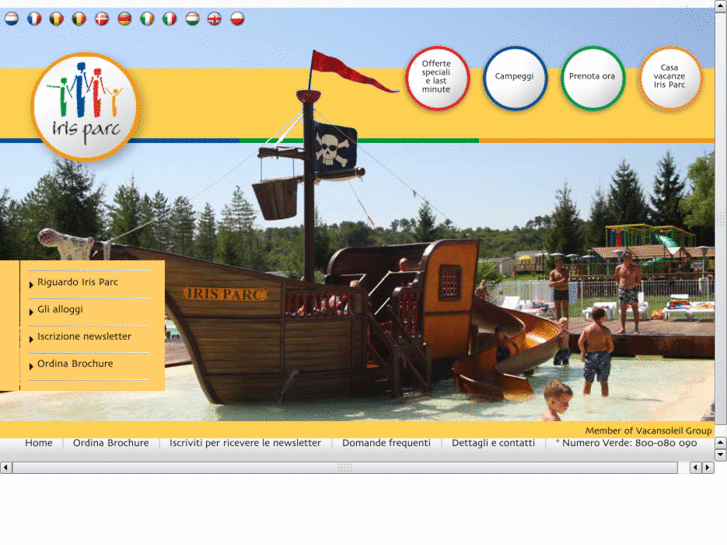Switch to English via the UK flag
The image size is (727, 545).
(215, 19)
